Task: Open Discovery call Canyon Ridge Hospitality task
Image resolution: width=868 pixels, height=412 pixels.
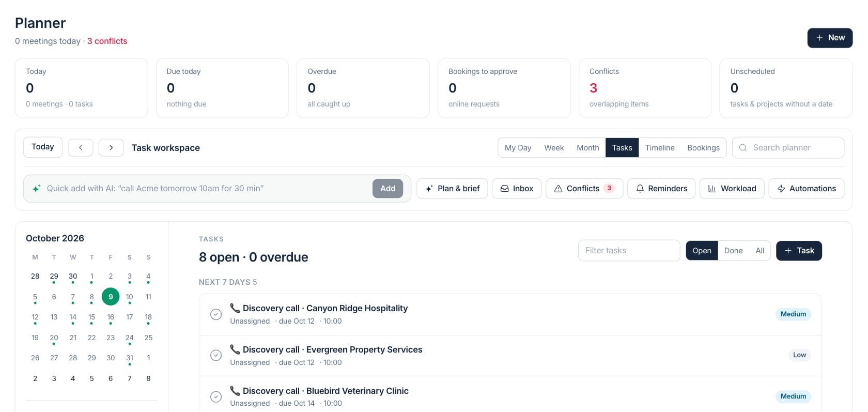Action: click(510, 314)
